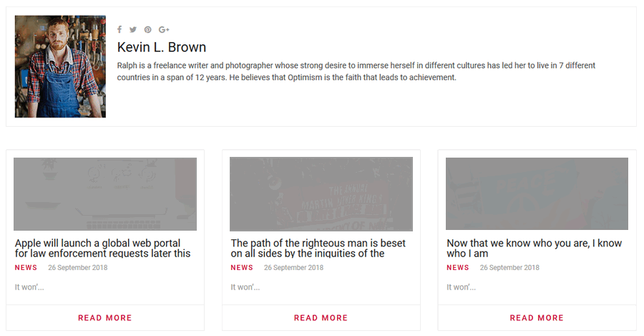Open the author's Google Plus icon
The width and height of the screenshot is (644, 336).
[164, 30]
